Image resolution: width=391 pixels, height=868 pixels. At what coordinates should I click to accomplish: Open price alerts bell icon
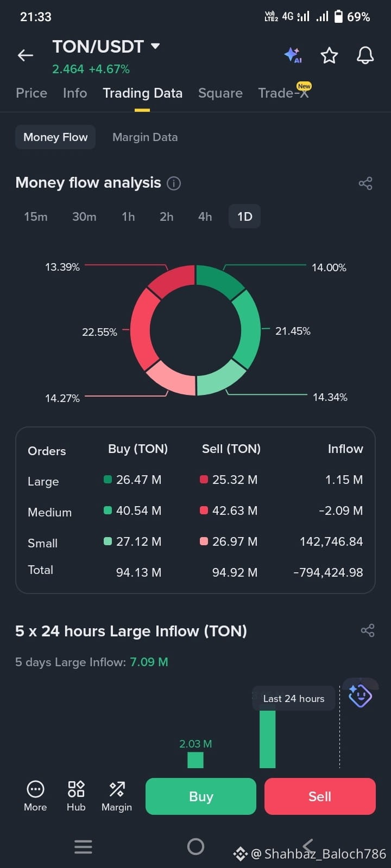click(x=365, y=55)
